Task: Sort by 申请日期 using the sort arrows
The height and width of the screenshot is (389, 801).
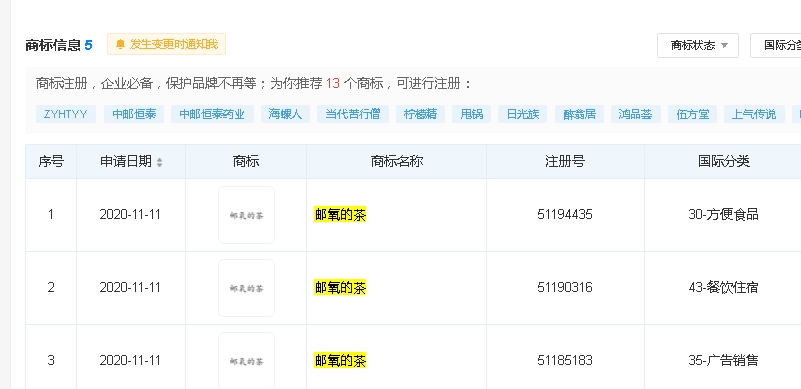Action: pyautogui.click(x=159, y=162)
